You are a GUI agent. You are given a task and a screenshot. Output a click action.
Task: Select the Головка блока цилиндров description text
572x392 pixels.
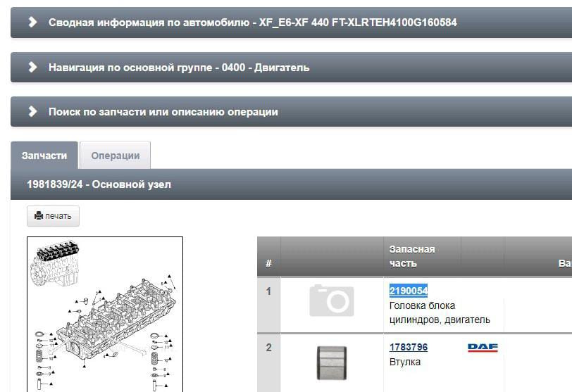[440, 312]
